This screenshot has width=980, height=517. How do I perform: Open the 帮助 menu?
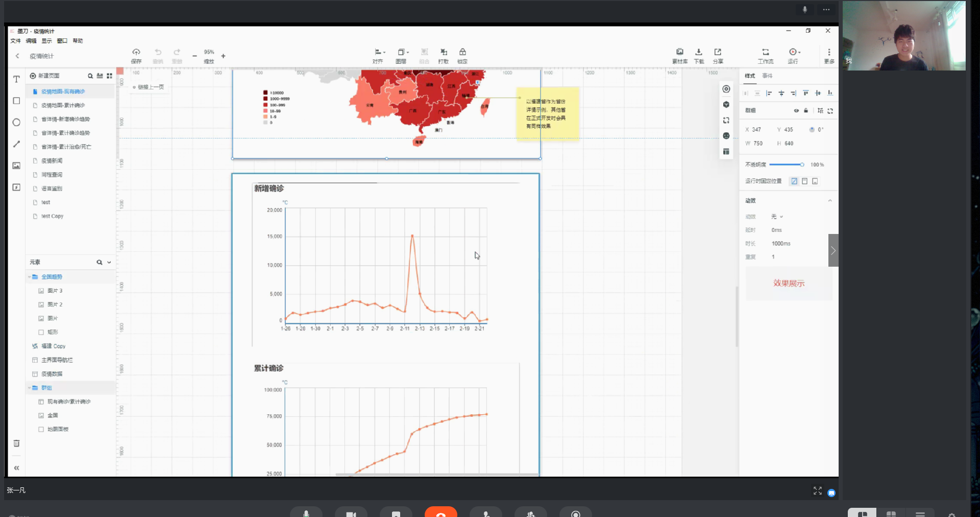tap(78, 41)
